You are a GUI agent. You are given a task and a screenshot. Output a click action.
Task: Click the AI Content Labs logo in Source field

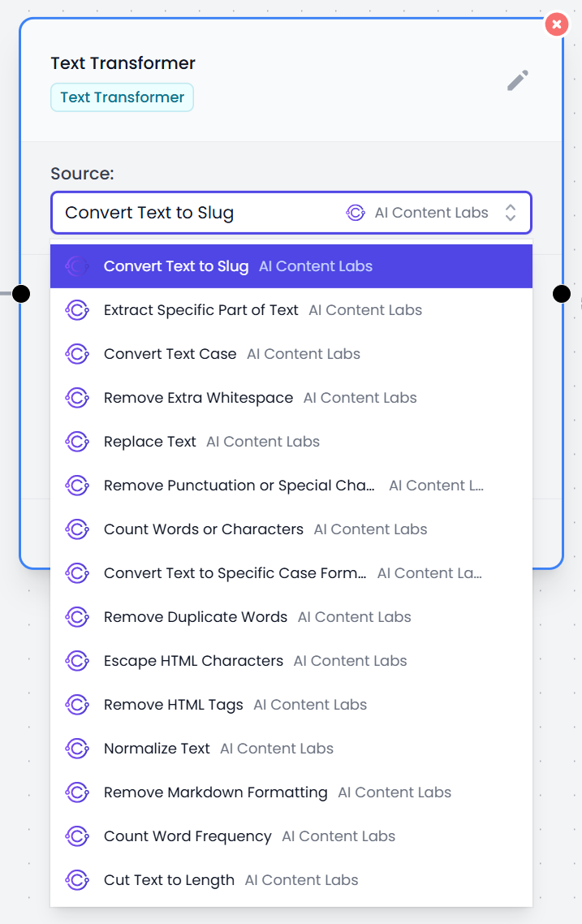pos(356,213)
